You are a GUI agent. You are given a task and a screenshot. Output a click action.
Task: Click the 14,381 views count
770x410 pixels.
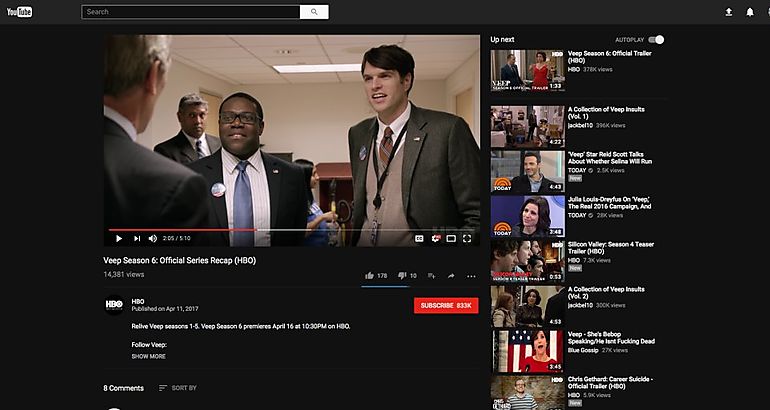124,274
